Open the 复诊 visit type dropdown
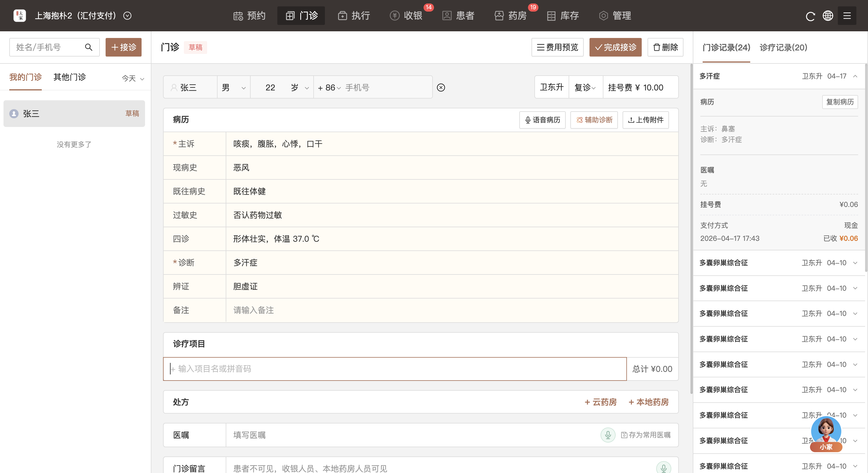 pyautogui.click(x=585, y=88)
